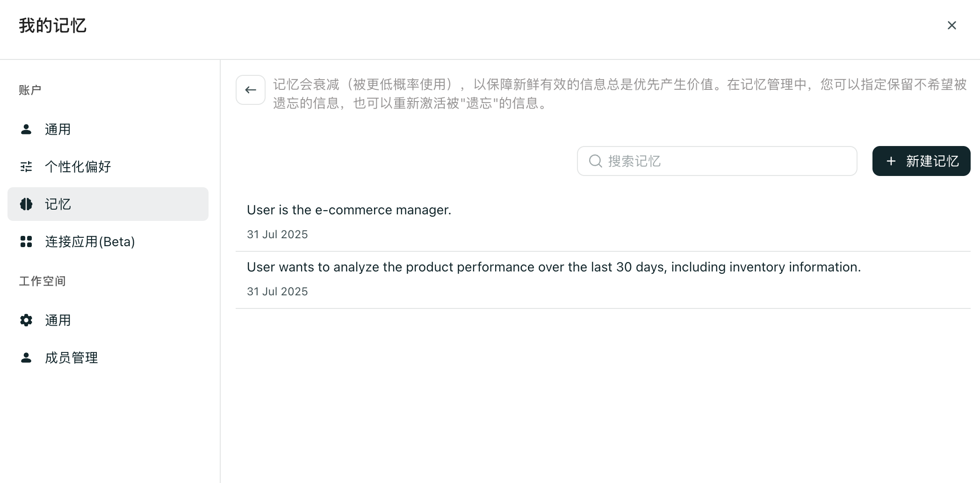This screenshot has height=483, width=980.
Task: Click the gear icon under 工作空间
Action: point(26,320)
